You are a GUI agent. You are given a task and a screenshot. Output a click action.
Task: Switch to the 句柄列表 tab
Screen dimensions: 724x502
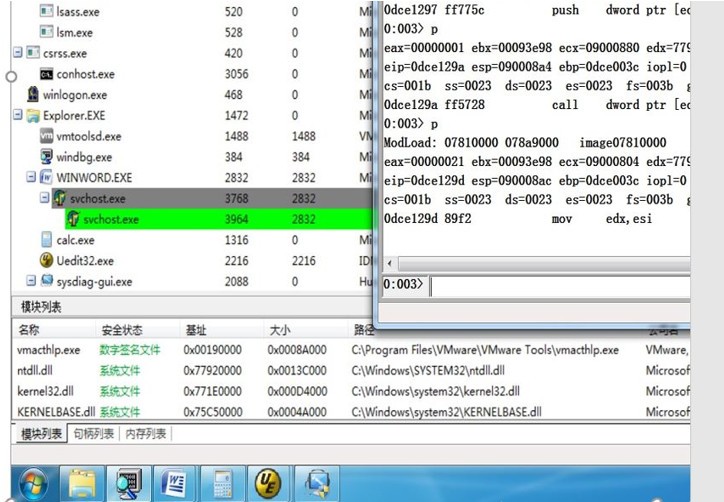[93, 434]
